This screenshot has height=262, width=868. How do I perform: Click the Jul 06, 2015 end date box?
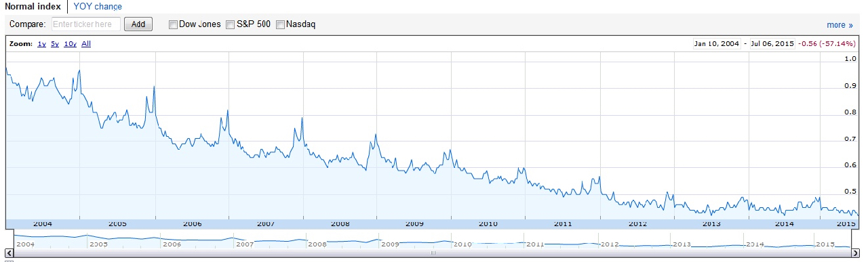click(x=771, y=44)
